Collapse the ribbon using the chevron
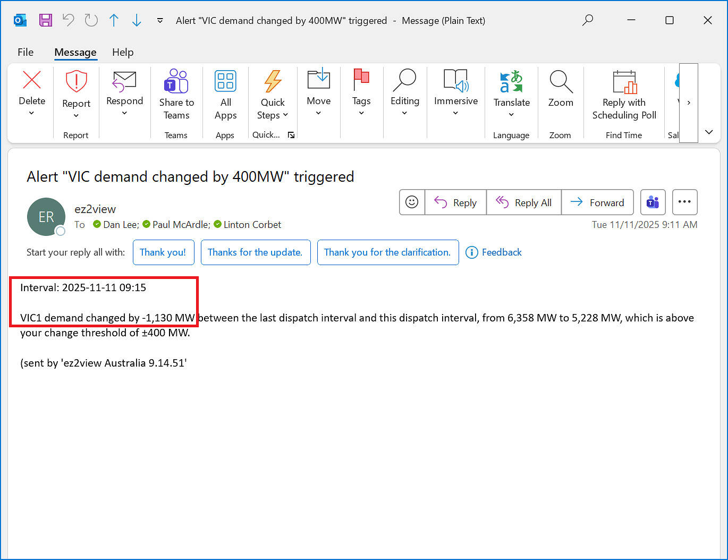The height and width of the screenshot is (560, 728). click(709, 132)
